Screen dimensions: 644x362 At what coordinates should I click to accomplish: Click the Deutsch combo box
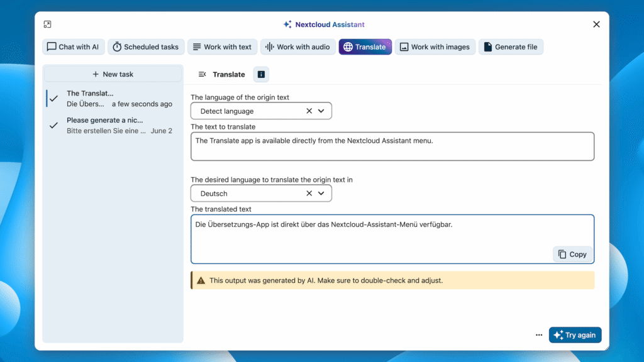[x=261, y=194]
